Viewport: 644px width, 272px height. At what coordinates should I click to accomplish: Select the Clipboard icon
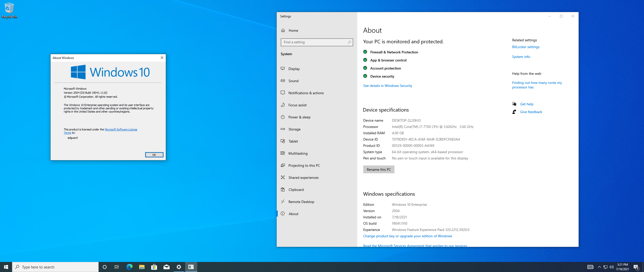[283, 189]
